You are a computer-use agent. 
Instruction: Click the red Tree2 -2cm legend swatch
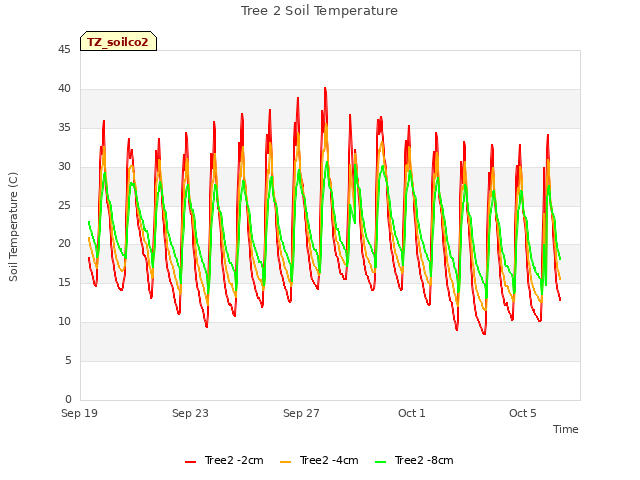(x=191, y=461)
